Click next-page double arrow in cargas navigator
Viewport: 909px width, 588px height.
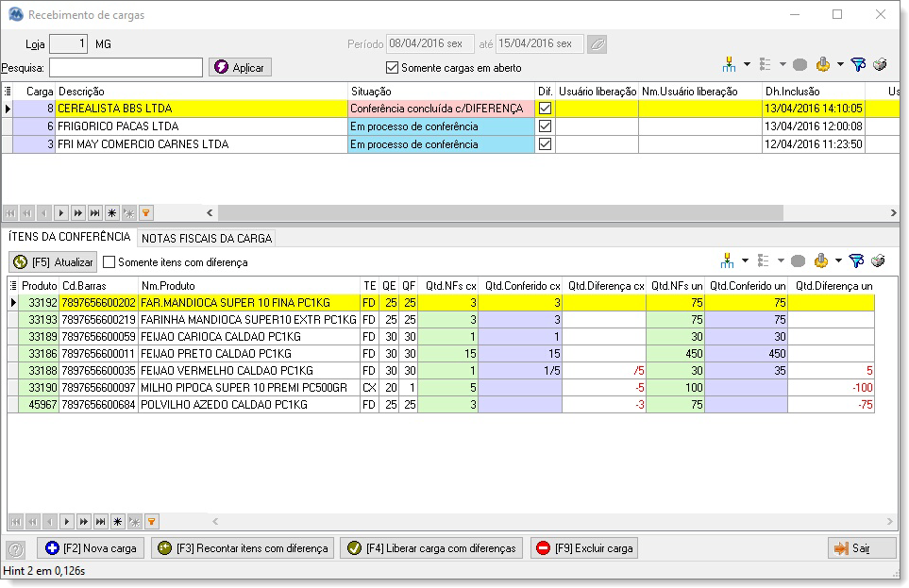point(77,212)
